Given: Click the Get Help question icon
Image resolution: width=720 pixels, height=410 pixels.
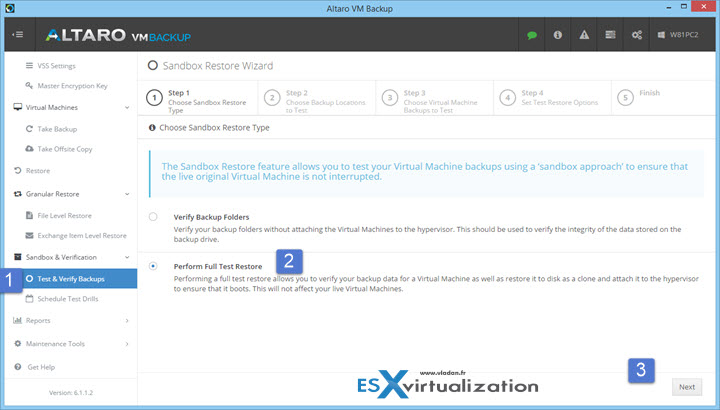Looking at the screenshot, I should click(17, 367).
